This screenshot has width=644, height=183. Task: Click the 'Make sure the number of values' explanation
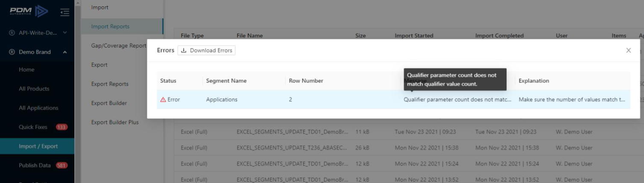[x=572, y=100]
